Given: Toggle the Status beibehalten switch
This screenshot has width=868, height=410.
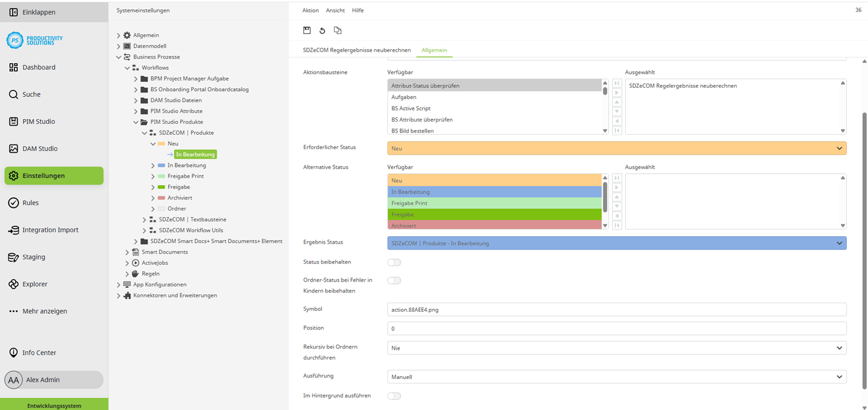Looking at the screenshot, I should [394, 263].
